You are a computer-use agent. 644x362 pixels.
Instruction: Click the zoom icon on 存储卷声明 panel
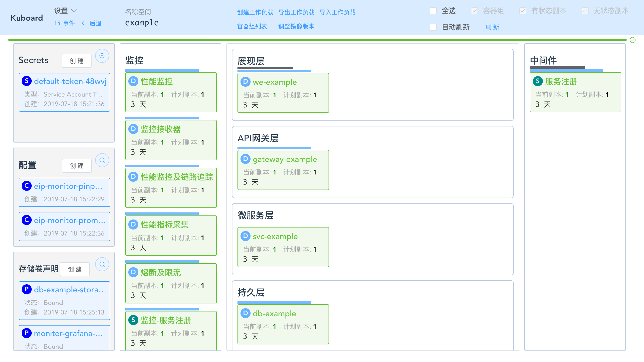click(102, 264)
